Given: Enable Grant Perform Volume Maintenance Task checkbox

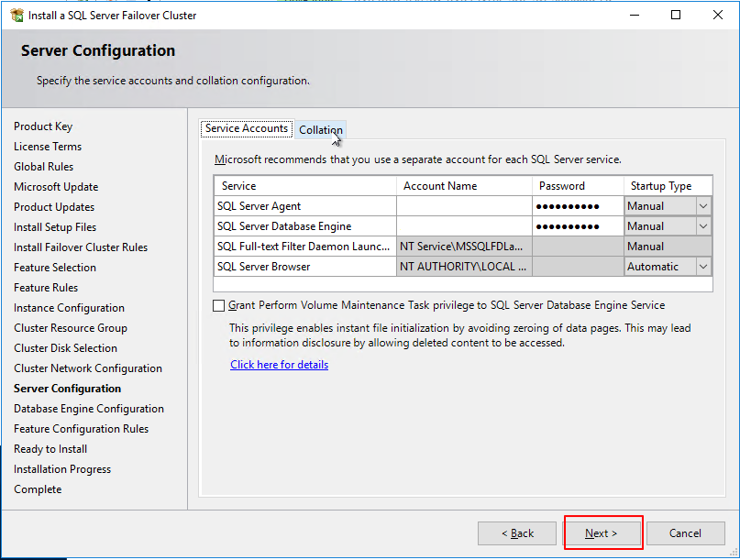Looking at the screenshot, I should (x=218, y=306).
